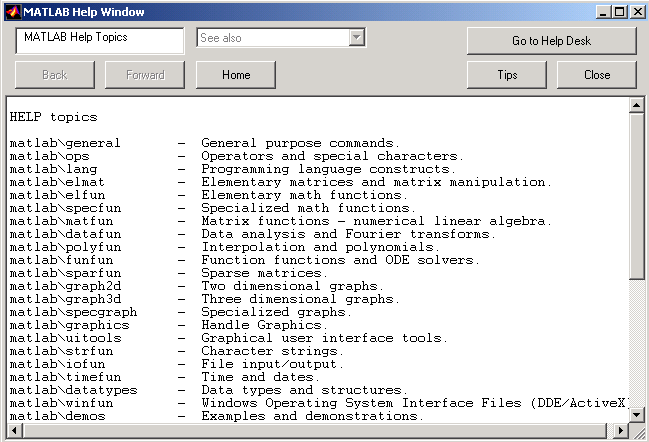
Task: Click 'Handle Graphics.' description
Action: pyautogui.click(x=264, y=325)
